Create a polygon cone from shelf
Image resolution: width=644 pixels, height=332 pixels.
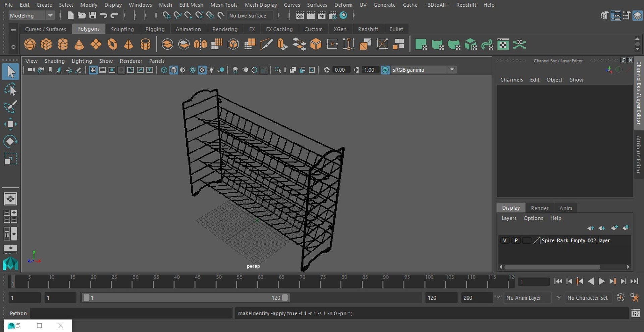click(79, 44)
